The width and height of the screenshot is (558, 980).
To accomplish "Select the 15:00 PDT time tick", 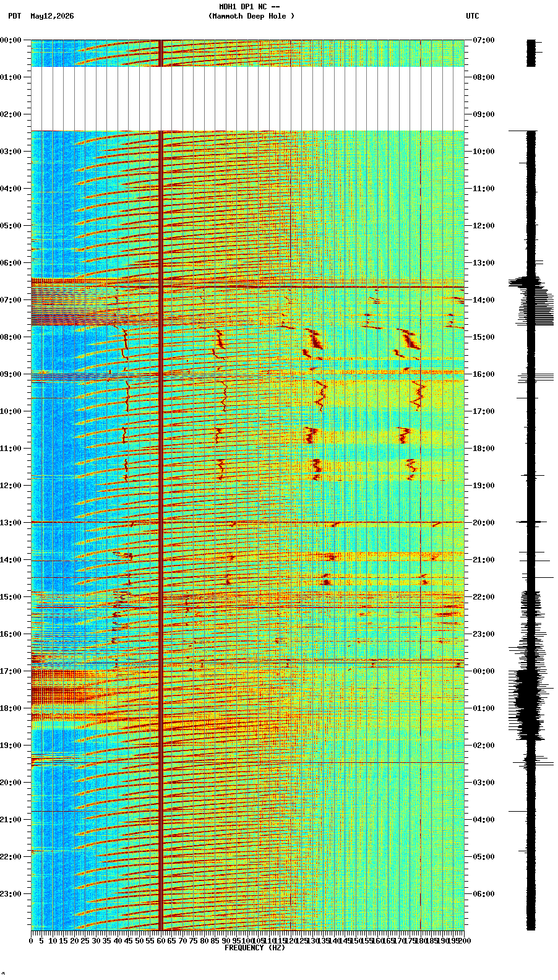I will click(11, 596).
